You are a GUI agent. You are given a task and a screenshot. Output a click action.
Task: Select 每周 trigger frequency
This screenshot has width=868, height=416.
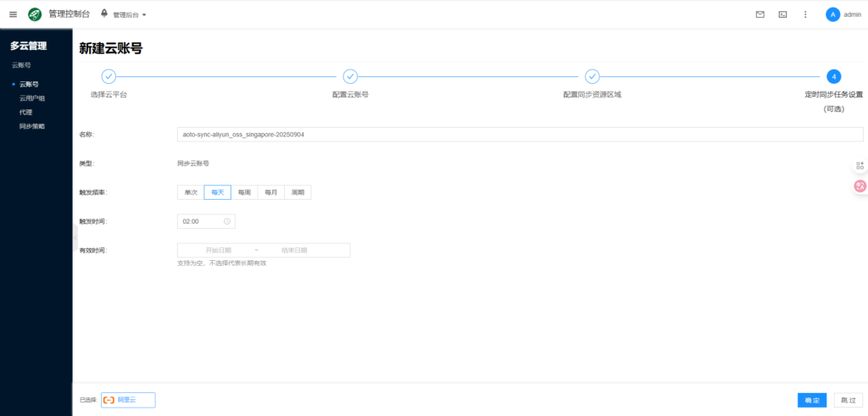(244, 192)
